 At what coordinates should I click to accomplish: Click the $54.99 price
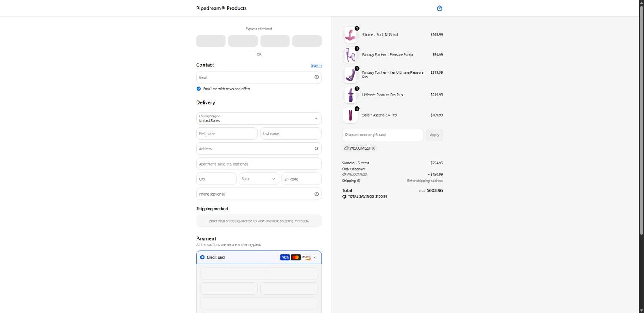[437, 55]
